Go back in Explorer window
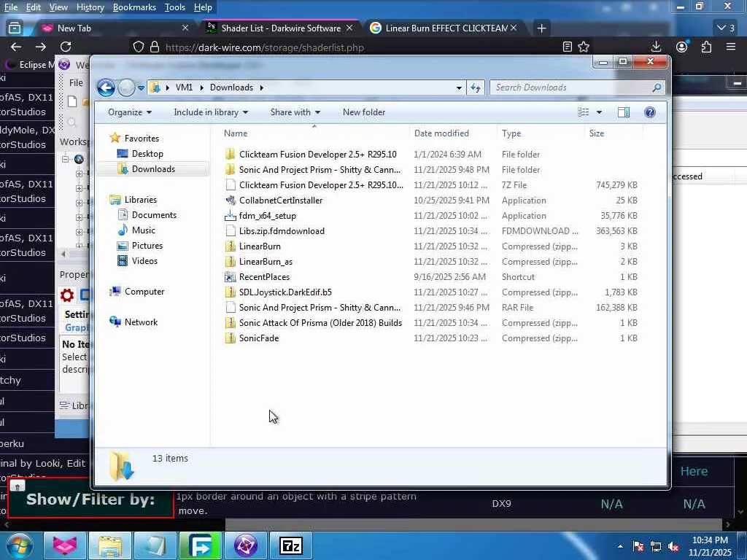 [x=106, y=87]
